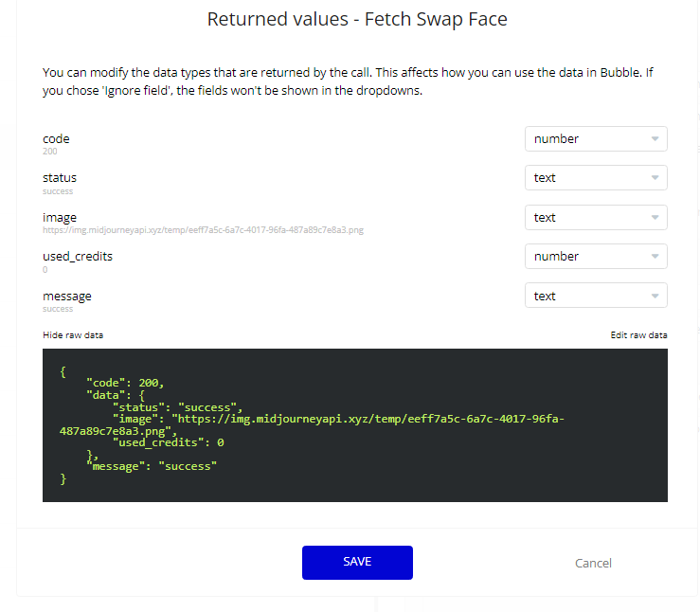Click the "Returned values - Fetch Swap Face" title

[x=357, y=20]
